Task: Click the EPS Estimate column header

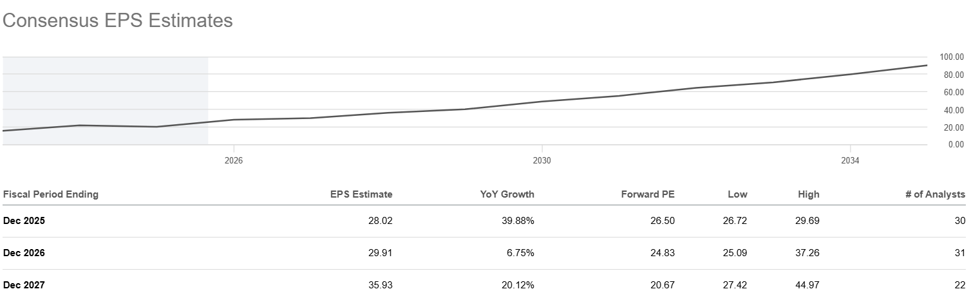Action: [361, 194]
